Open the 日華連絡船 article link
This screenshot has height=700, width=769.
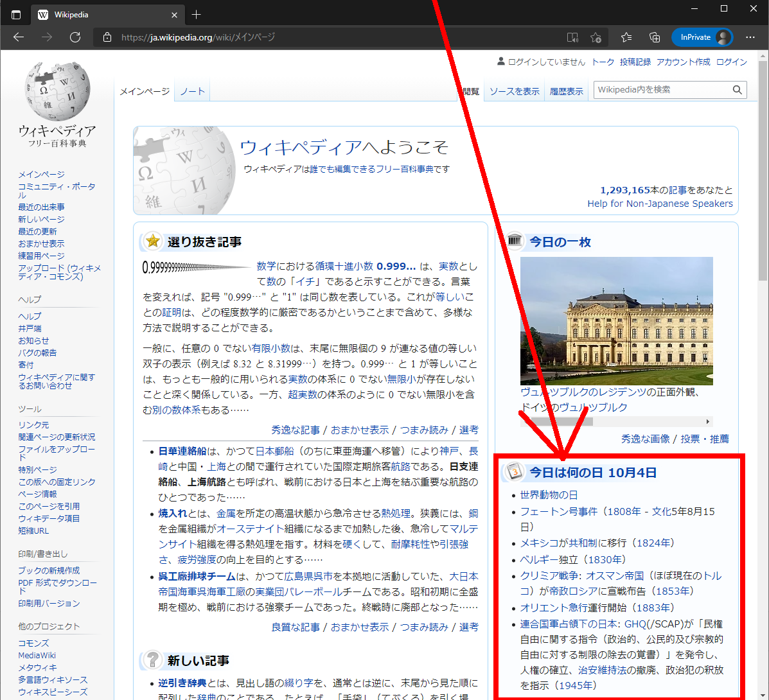[182, 451]
